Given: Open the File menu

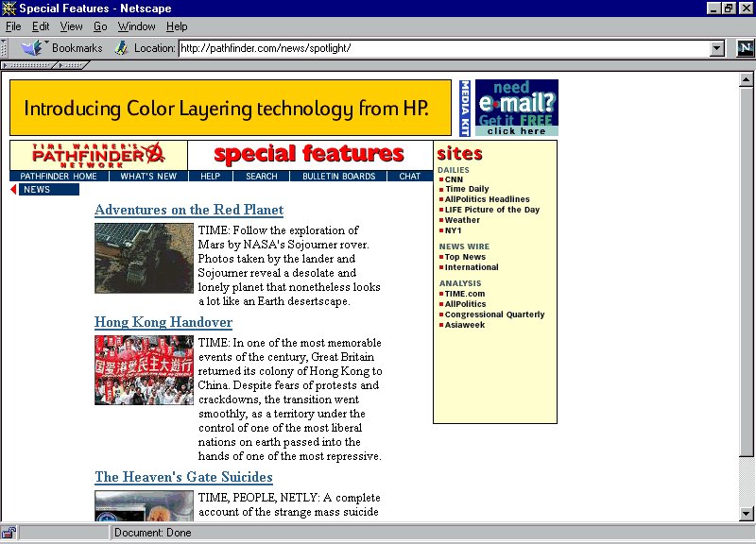Looking at the screenshot, I should click(x=13, y=26).
